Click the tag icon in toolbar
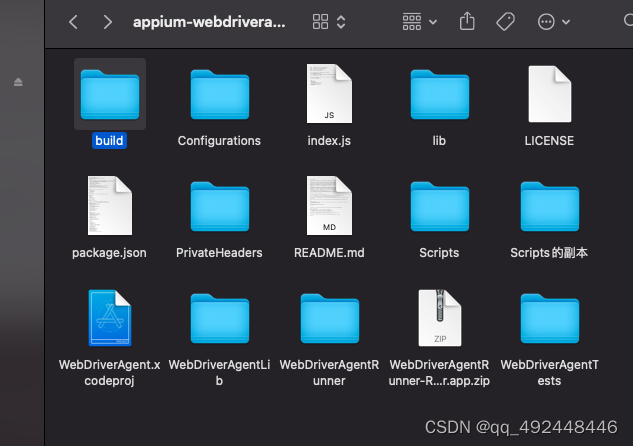Image resolution: width=633 pixels, height=446 pixels. tap(505, 21)
